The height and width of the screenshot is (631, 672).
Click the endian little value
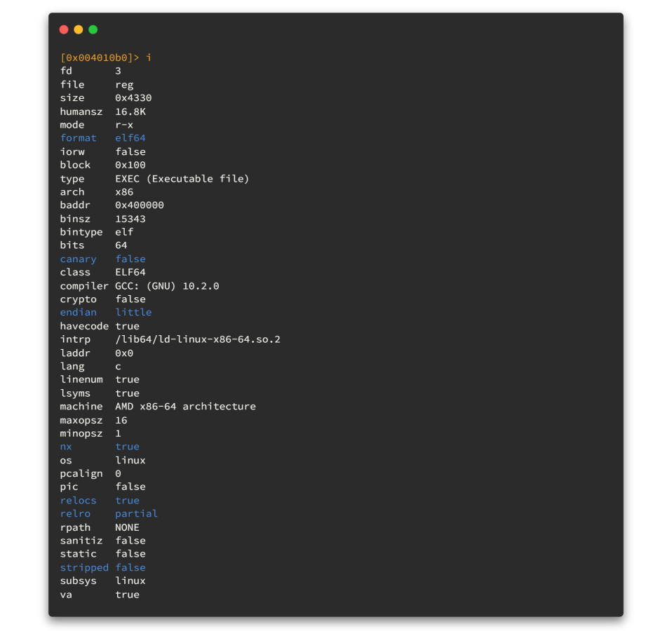click(x=133, y=313)
